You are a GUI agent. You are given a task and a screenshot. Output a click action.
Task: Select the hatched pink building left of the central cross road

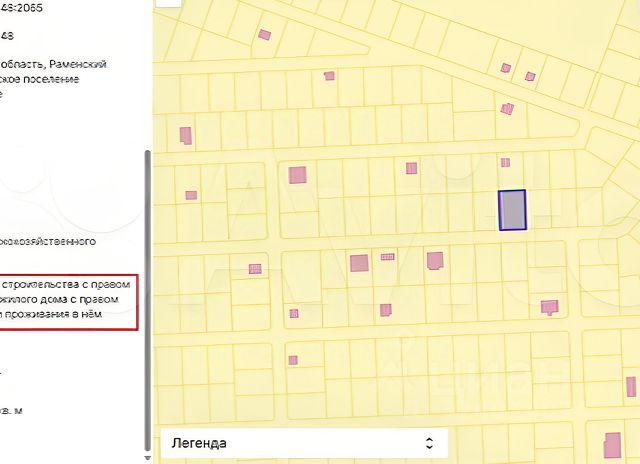click(255, 269)
